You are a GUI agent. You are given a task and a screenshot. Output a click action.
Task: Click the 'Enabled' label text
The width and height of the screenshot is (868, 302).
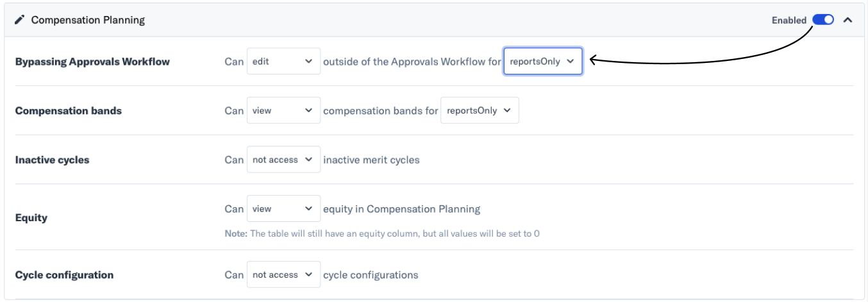[789, 21]
